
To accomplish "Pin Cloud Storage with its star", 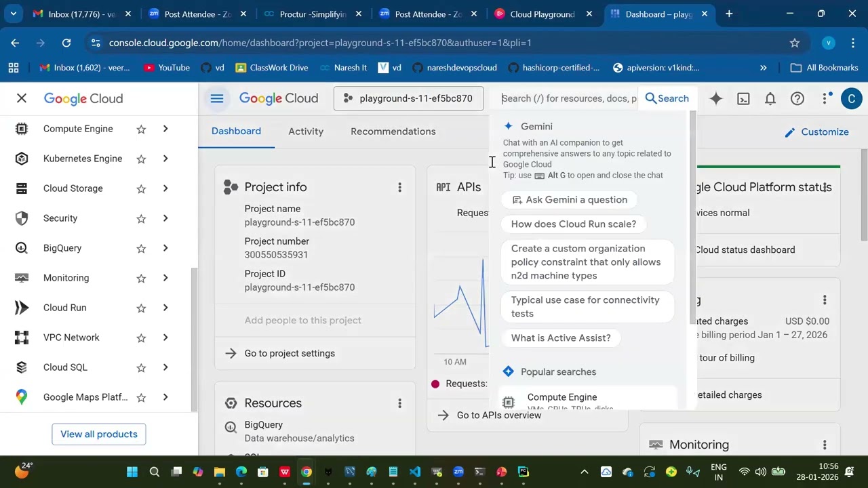I will coord(141,188).
